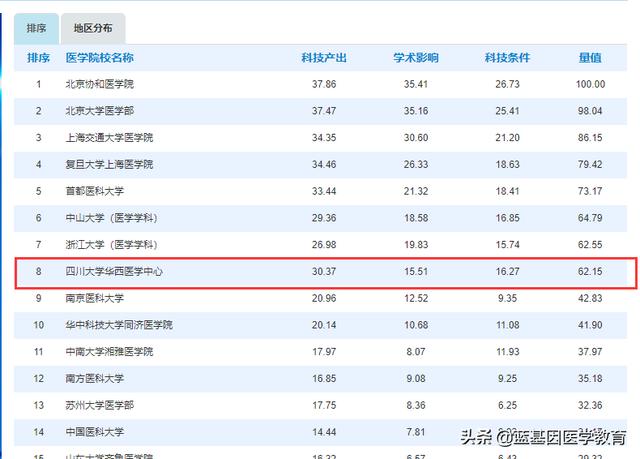The height and width of the screenshot is (459, 640).
Task: Click 25.41 in 科技条件 column
Action: [x=507, y=111]
